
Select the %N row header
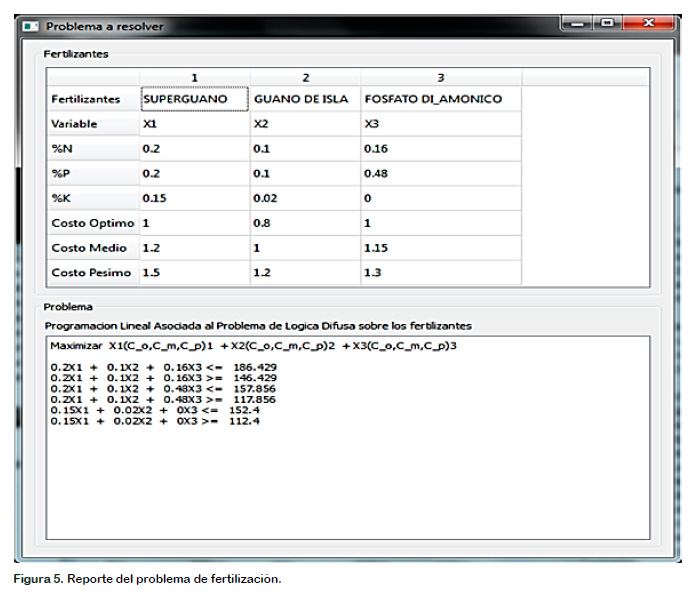[93, 149]
